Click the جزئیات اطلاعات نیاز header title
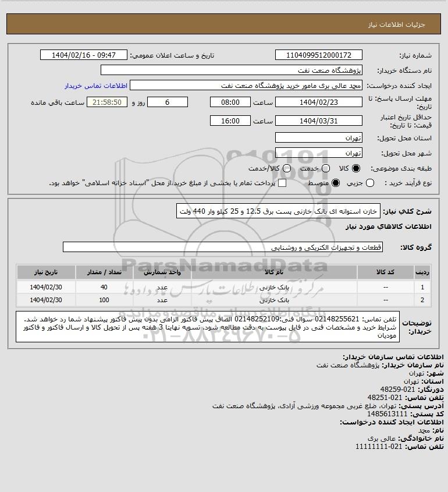 pyautogui.click(x=396, y=24)
